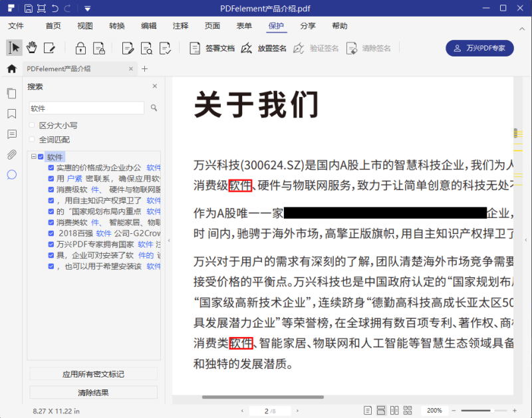Viewport: 532px width, 418px height.
Task: Open the attachments panel icon
Action: (11, 155)
